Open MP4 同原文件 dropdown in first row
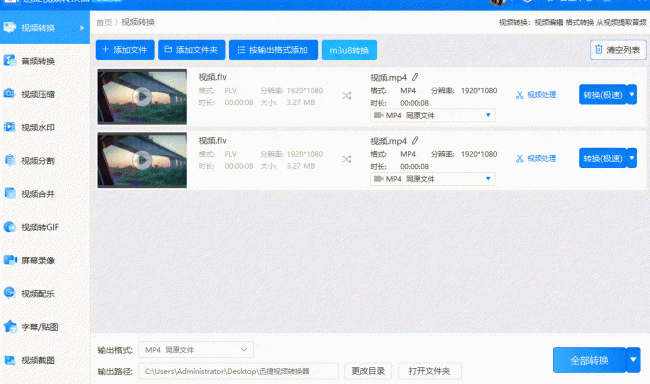650x384 pixels. click(432, 115)
